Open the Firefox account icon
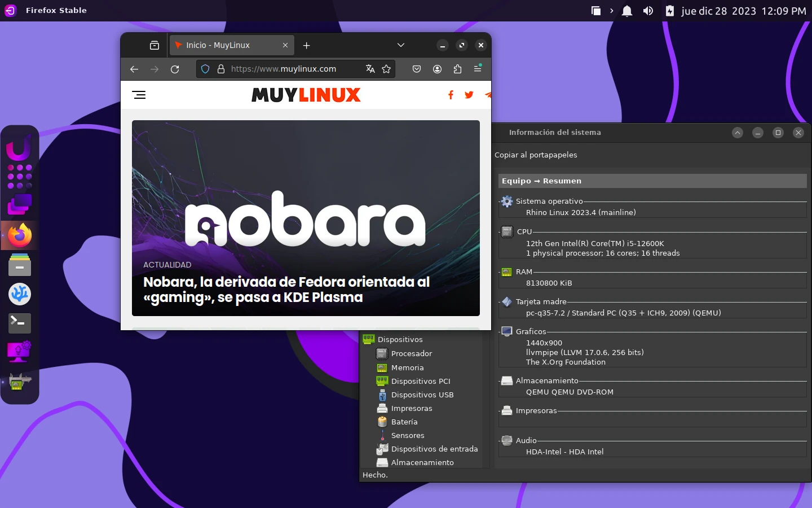Viewport: 812px width, 508px height. (x=437, y=69)
